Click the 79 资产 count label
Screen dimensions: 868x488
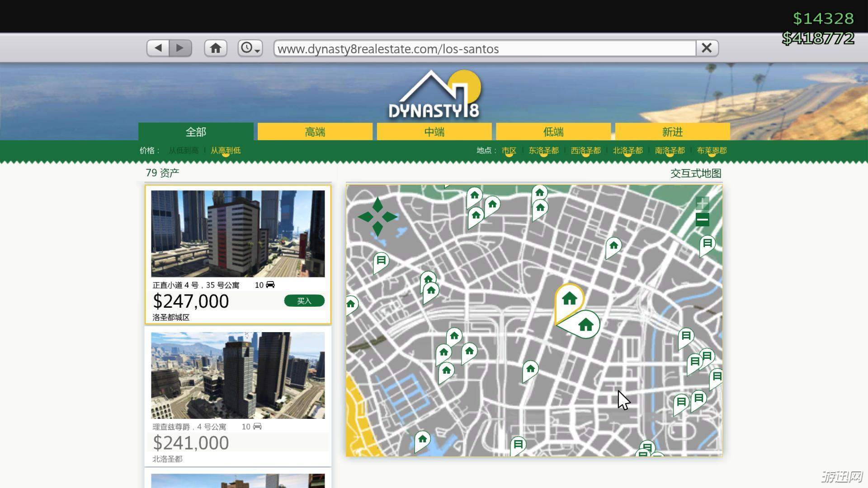[x=162, y=173]
